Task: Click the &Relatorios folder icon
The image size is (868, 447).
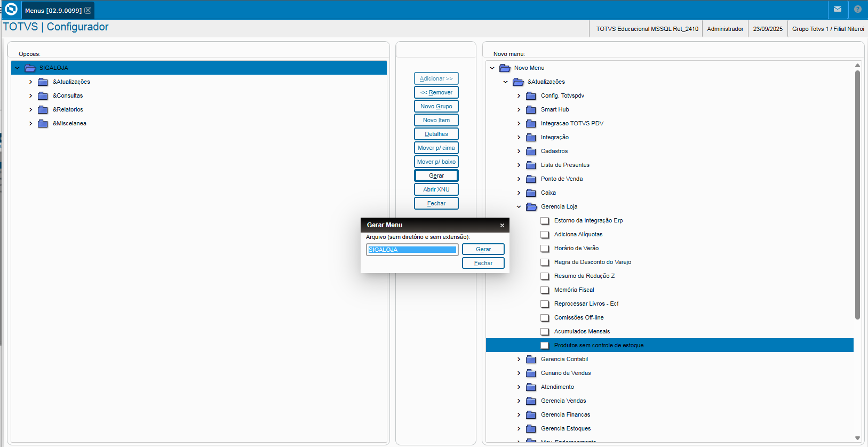Action: pyautogui.click(x=43, y=110)
